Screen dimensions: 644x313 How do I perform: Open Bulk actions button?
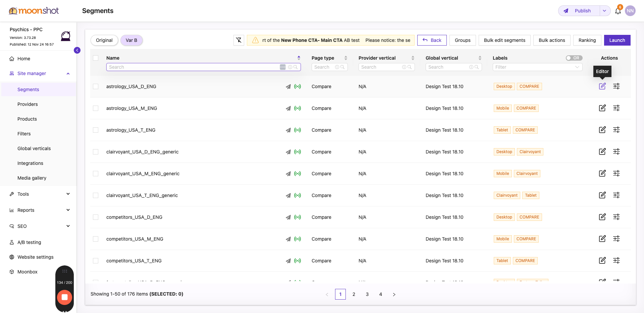552,40
